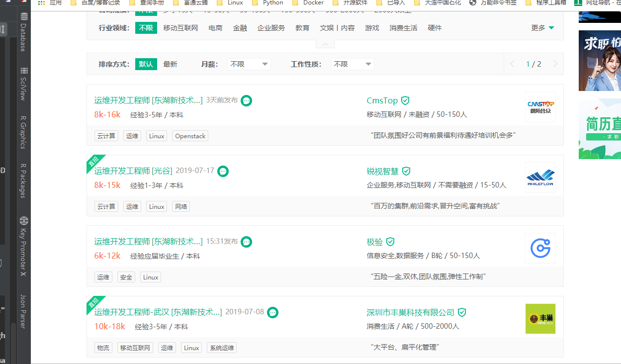Screen dimensions: 621x364
Task: Filter industry by 硬件
Action: point(435,28)
